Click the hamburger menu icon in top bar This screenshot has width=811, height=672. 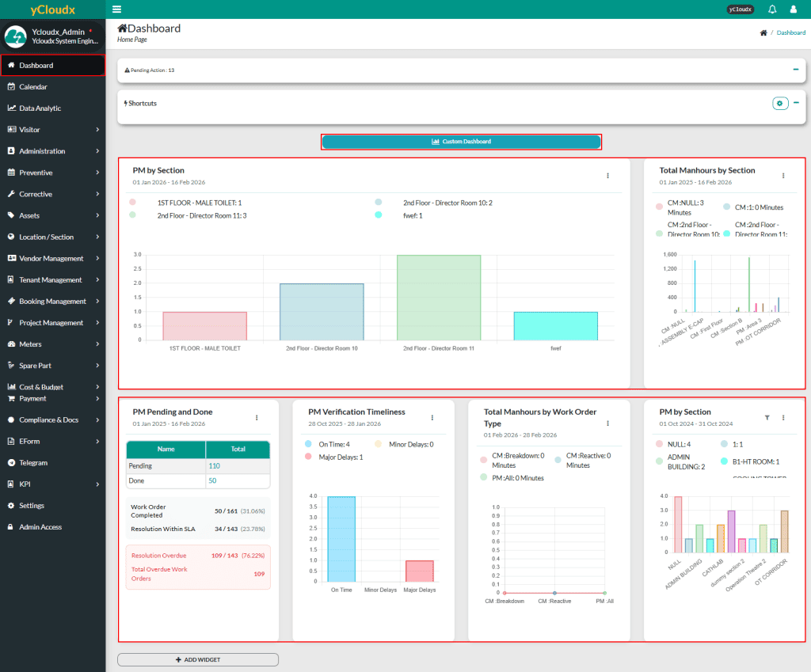(117, 9)
